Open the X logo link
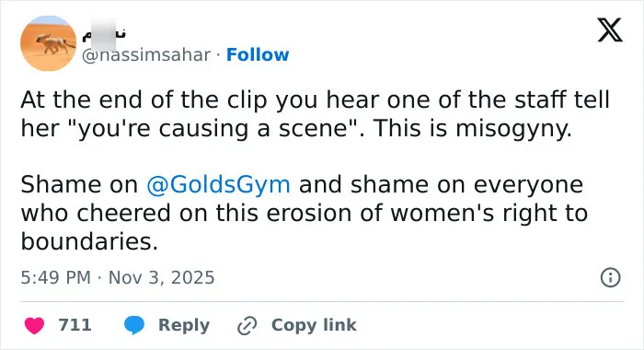The height and width of the screenshot is (350, 644). [610, 29]
